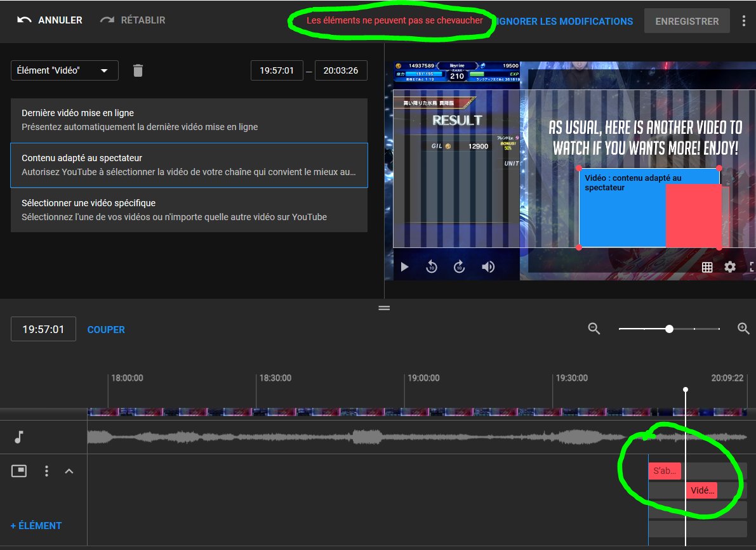Open the three-dot menu beside Enregistrer

click(743, 21)
